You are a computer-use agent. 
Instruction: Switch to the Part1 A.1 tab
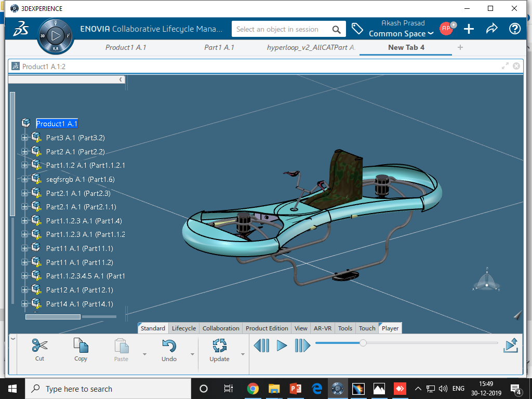(x=219, y=47)
